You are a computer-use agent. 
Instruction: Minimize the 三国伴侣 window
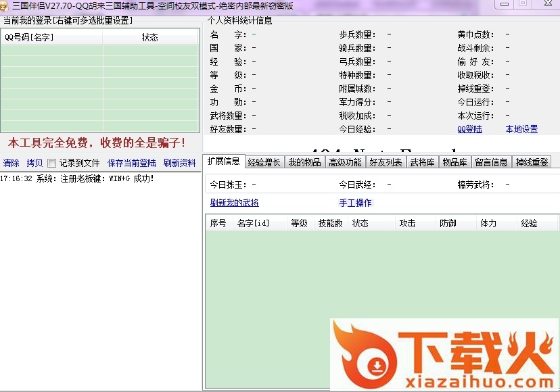(505, 4)
